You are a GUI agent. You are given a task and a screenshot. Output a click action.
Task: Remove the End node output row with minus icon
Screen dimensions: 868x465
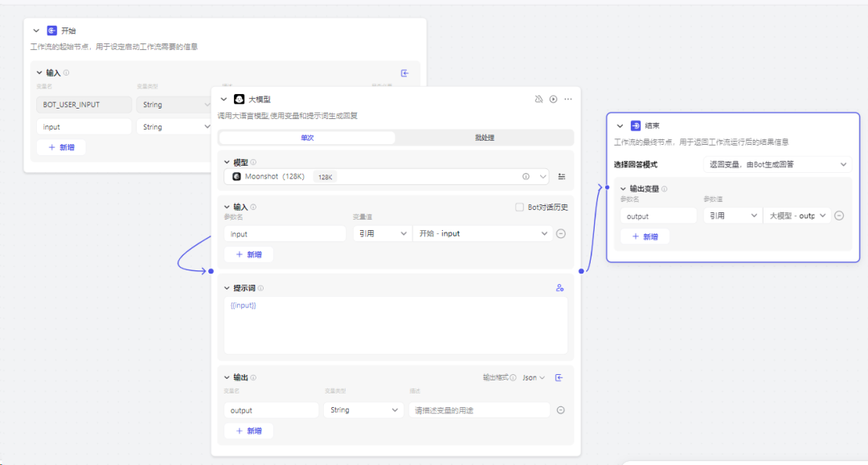tap(839, 216)
